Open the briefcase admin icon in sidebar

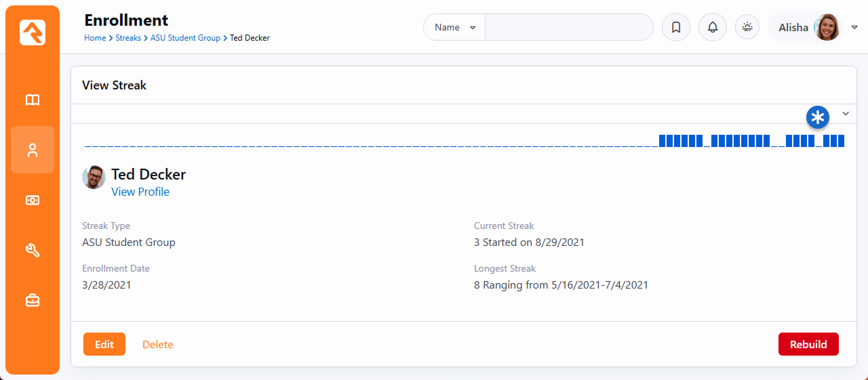(x=33, y=301)
